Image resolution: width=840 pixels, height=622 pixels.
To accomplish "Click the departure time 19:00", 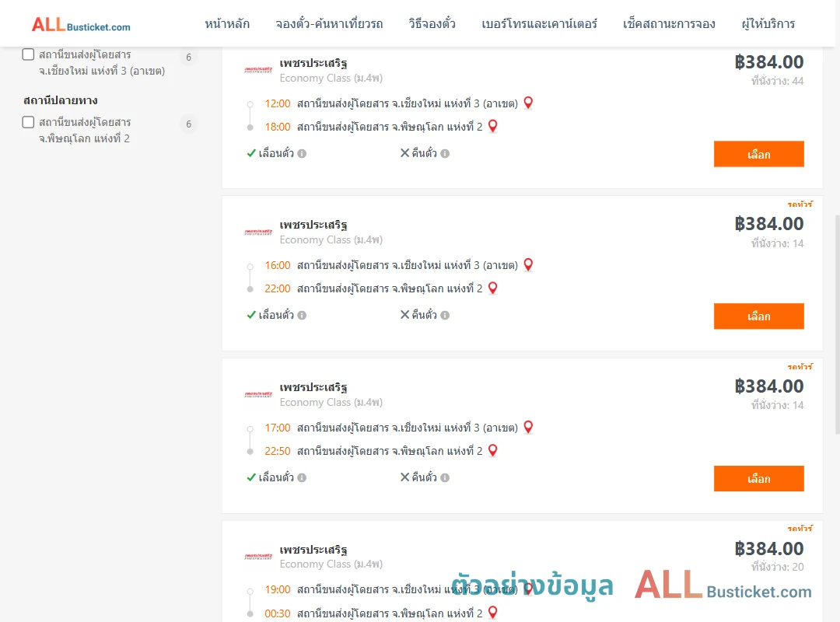I will click(278, 589).
